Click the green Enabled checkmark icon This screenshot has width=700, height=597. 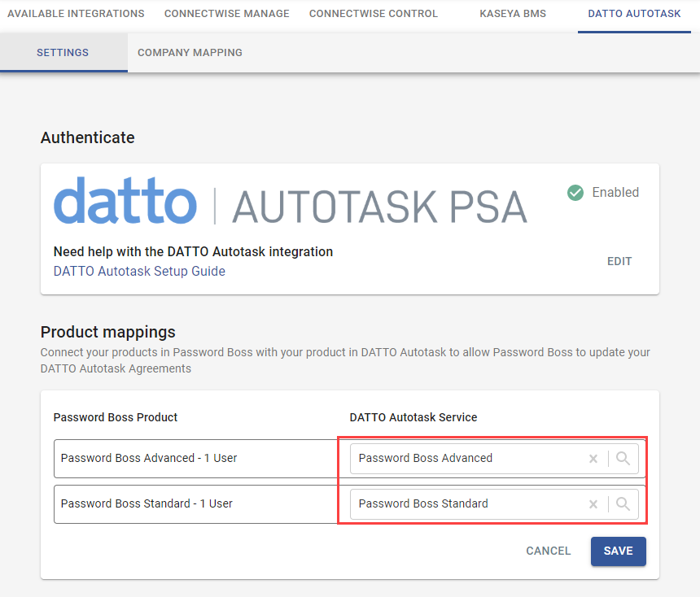[x=575, y=193]
